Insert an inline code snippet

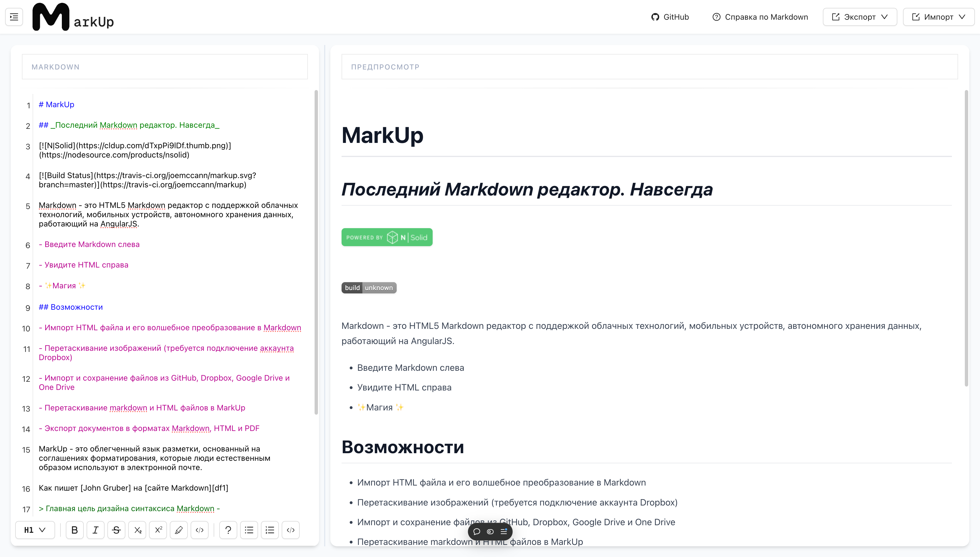tap(200, 530)
